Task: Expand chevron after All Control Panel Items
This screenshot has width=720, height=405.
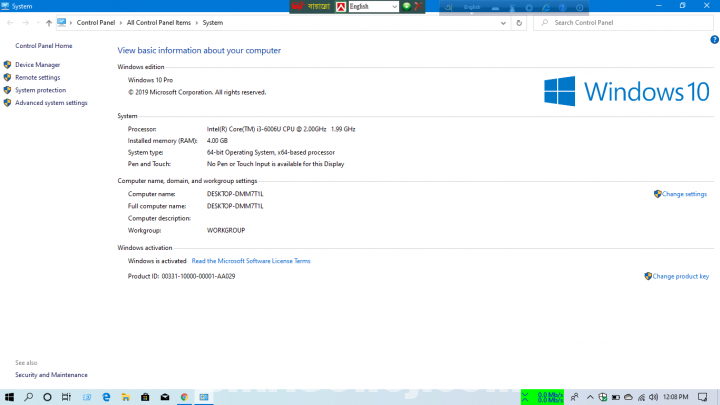Action: pyautogui.click(x=197, y=22)
